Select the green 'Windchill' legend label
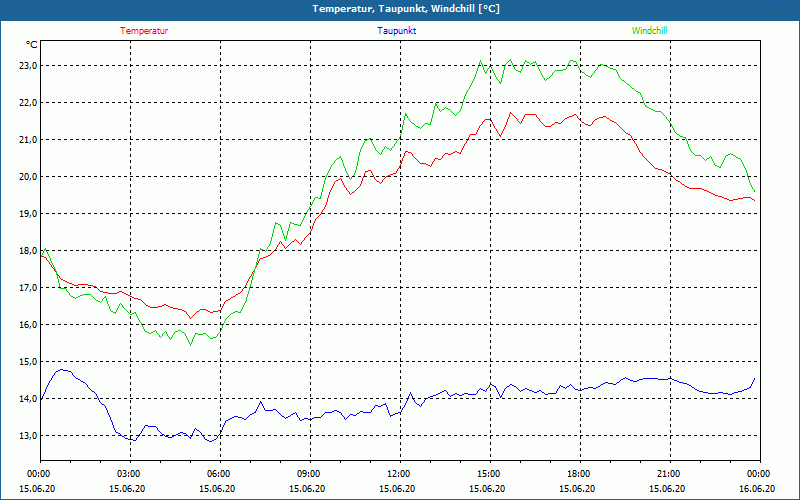Screen dimensions: 800x500 coord(649,31)
